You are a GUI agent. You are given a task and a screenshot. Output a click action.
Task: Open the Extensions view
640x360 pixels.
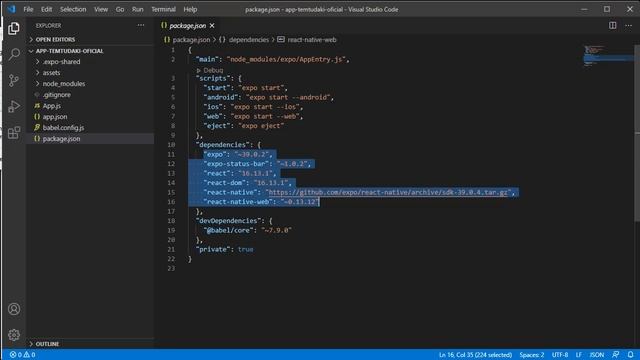click(x=13, y=132)
